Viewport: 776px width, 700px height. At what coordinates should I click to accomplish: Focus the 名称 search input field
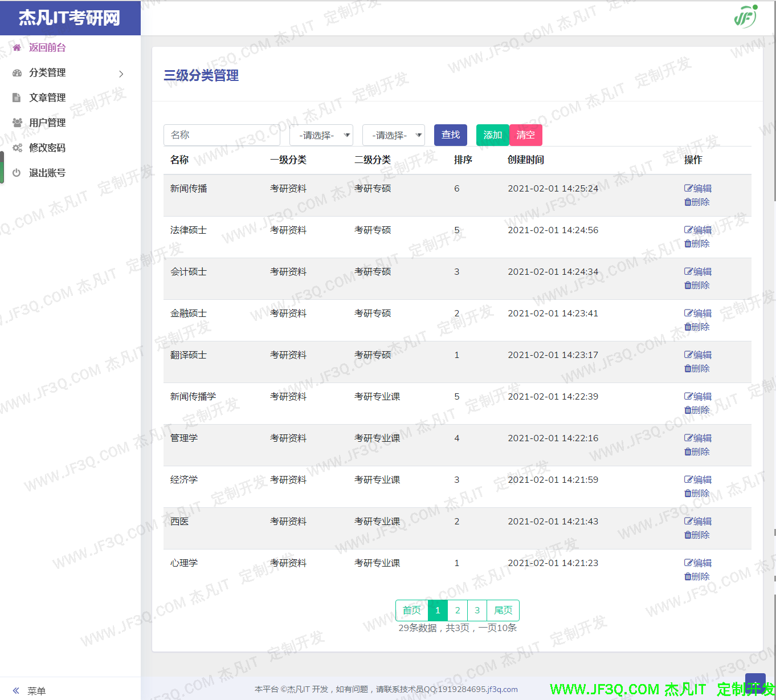(222, 135)
